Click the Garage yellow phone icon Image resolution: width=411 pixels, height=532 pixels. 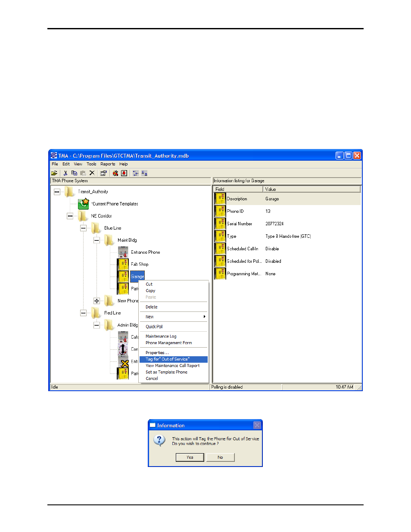tap(123, 276)
